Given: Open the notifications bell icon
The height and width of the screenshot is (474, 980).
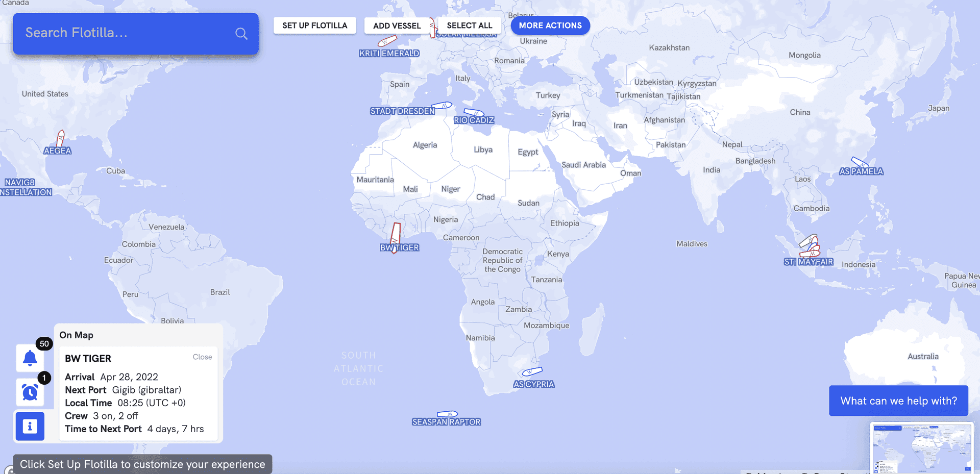Looking at the screenshot, I should 30,358.
